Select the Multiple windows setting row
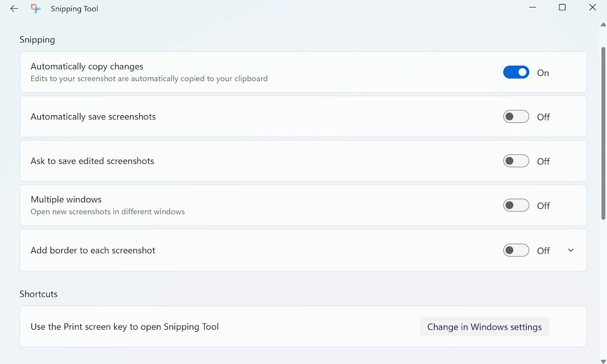 tap(253, 205)
